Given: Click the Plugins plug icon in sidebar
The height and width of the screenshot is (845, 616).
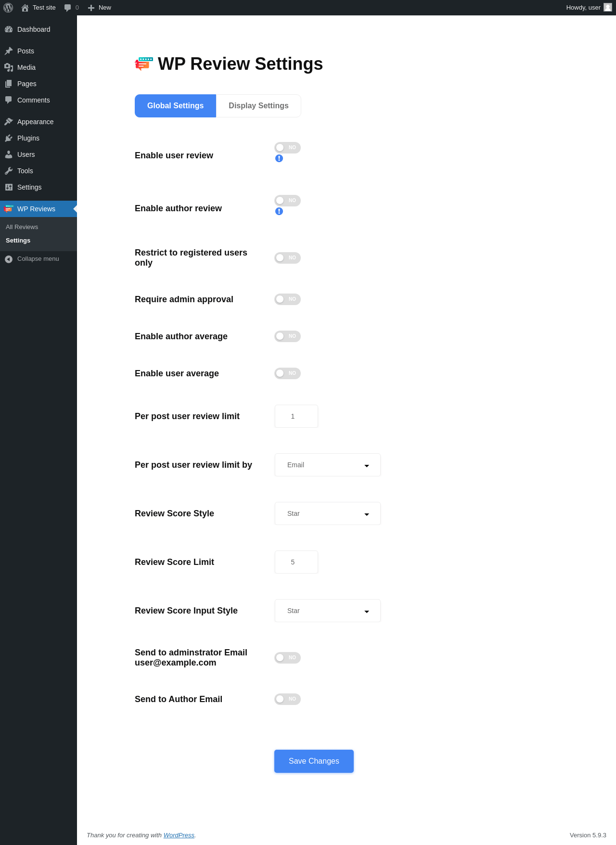Looking at the screenshot, I should point(9,138).
